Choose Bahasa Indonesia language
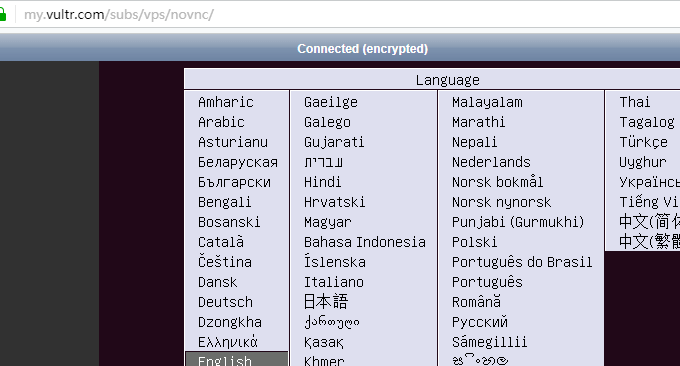 pyautogui.click(x=365, y=242)
